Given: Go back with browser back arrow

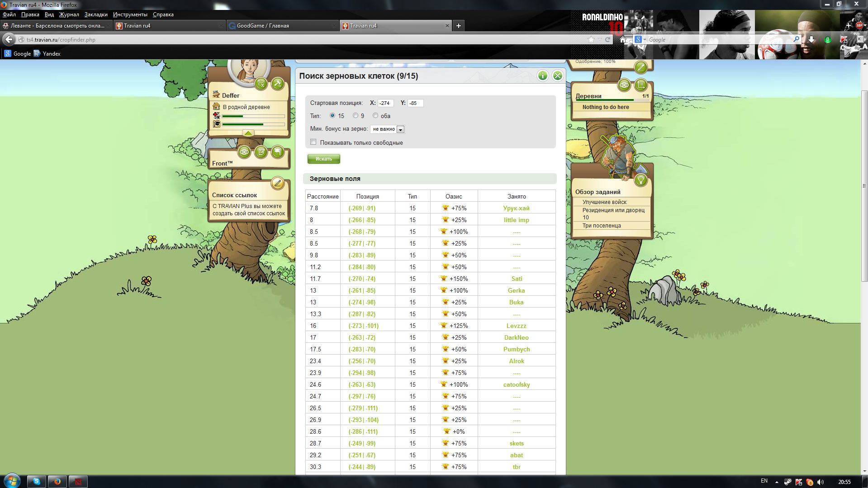Looking at the screenshot, I should [x=9, y=40].
